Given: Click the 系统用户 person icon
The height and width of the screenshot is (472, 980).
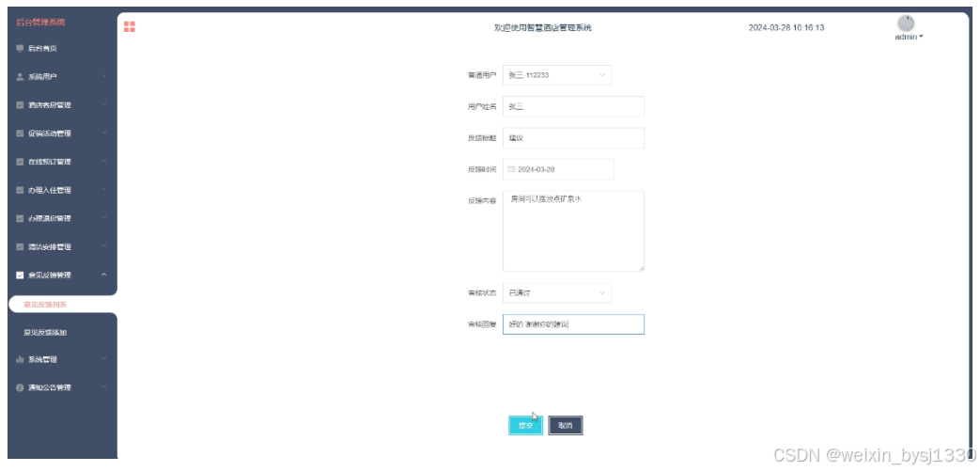Looking at the screenshot, I should click(x=20, y=77).
